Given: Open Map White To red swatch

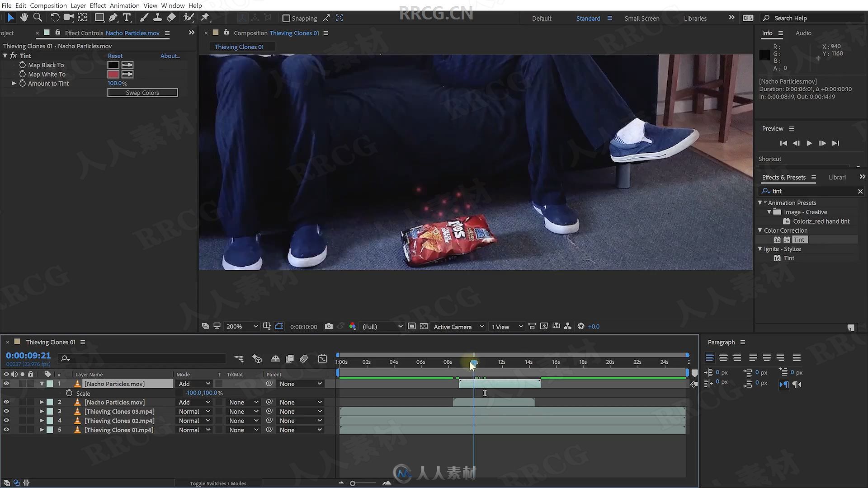Looking at the screenshot, I should 113,74.
